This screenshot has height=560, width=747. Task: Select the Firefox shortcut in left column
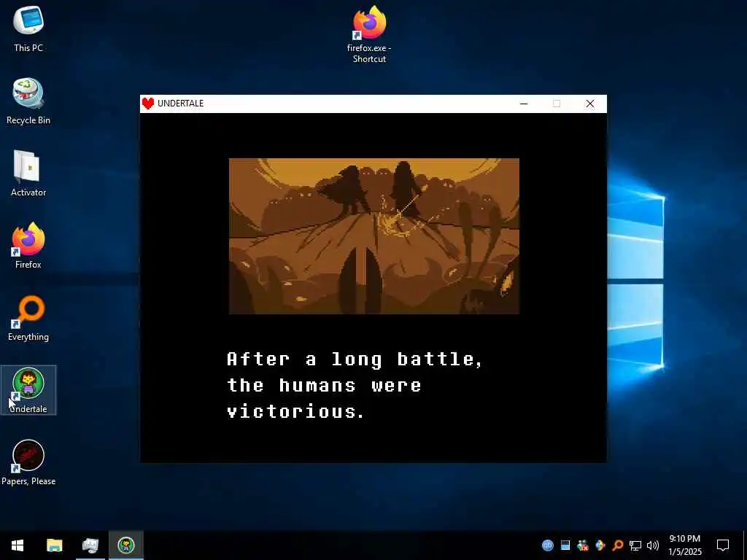point(28,246)
